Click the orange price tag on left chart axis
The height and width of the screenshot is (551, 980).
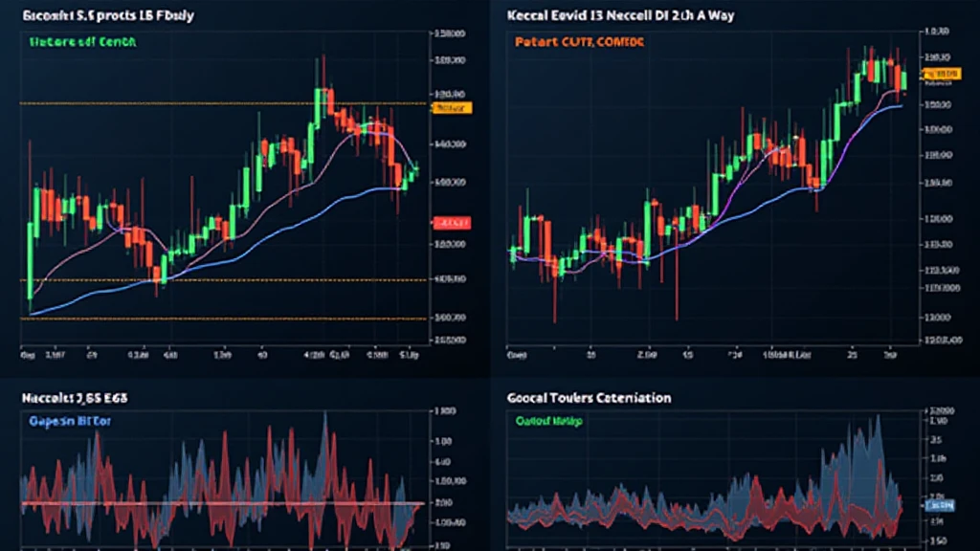tap(453, 108)
